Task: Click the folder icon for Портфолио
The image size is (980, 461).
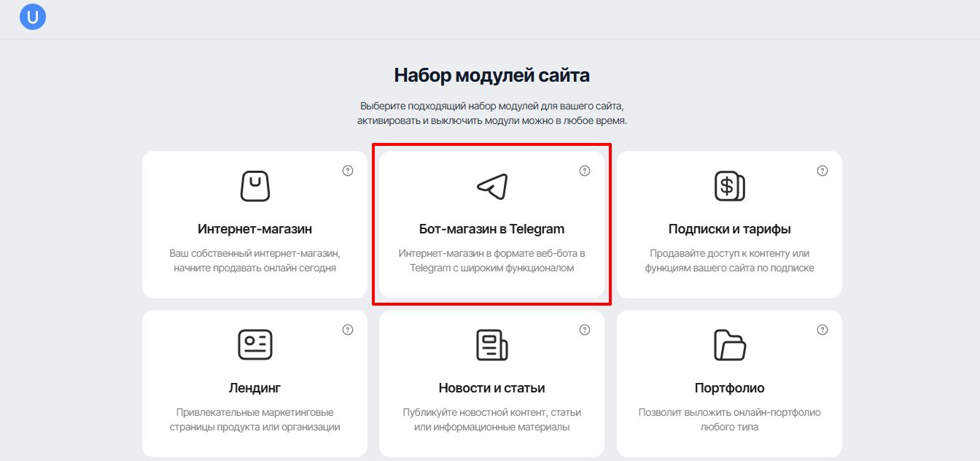Action: (x=728, y=344)
